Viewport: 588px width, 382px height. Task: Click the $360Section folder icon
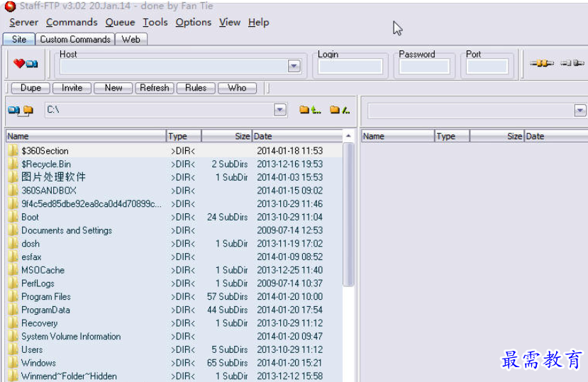13,151
